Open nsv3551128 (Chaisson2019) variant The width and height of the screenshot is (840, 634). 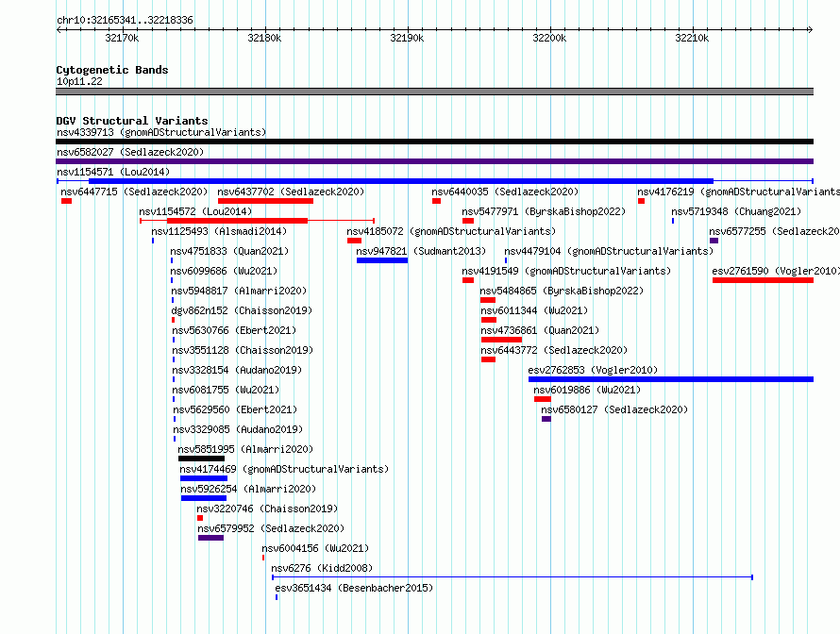pos(243,350)
